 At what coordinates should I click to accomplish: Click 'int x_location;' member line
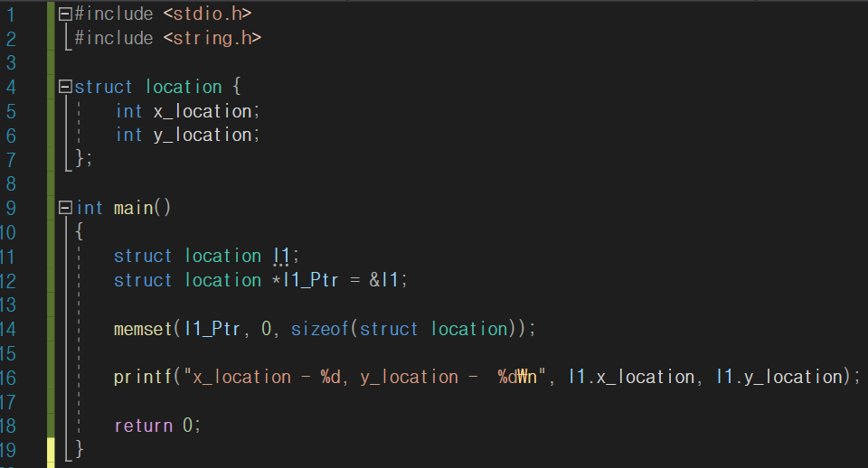pyautogui.click(x=188, y=111)
